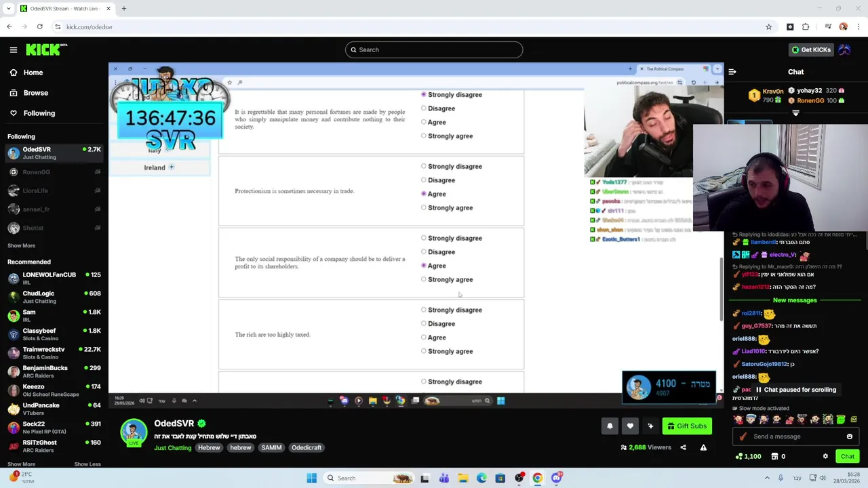The height and width of the screenshot is (488, 868).
Task: Select the OdedSVR Stream browser tab
Action: (x=65, y=9)
